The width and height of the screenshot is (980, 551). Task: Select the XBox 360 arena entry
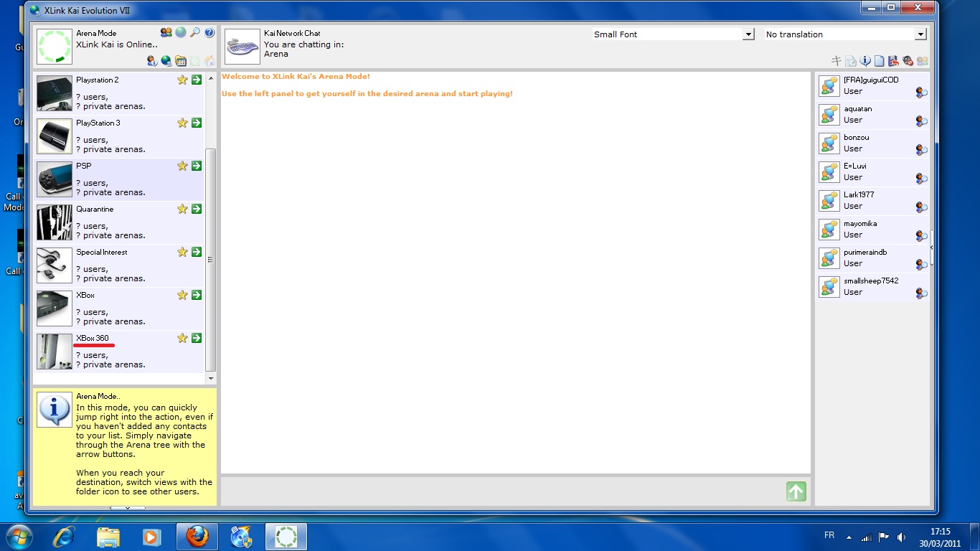(x=119, y=352)
